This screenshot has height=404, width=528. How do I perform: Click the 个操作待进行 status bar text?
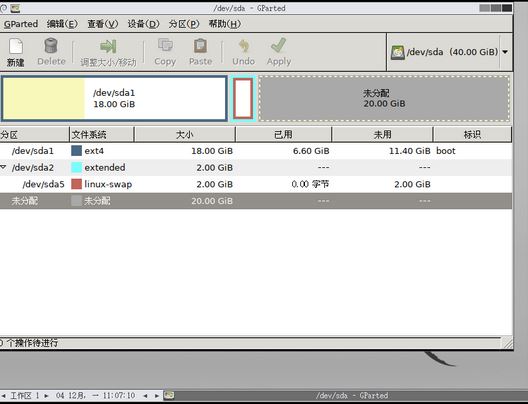pyautogui.click(x=32, y=343)
